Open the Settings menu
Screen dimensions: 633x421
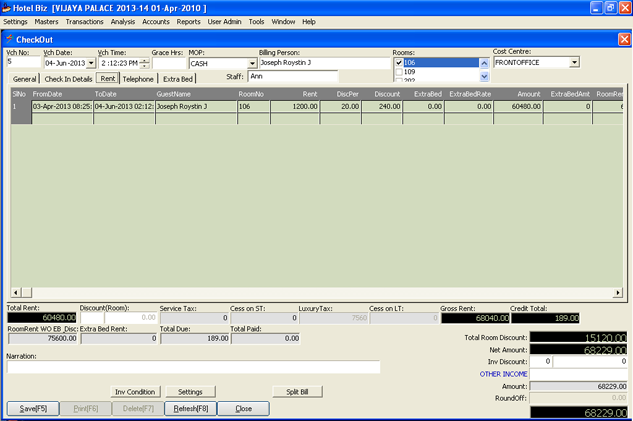point(15,22)
